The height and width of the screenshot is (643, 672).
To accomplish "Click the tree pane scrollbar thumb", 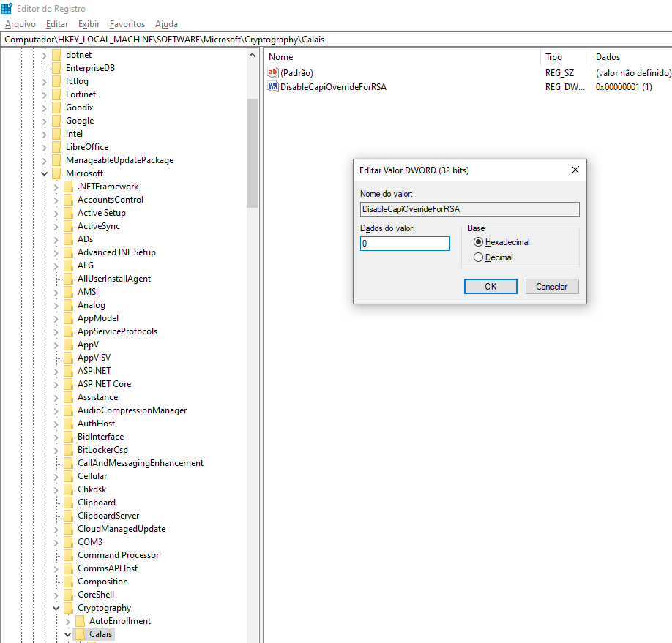I will 252,153.
